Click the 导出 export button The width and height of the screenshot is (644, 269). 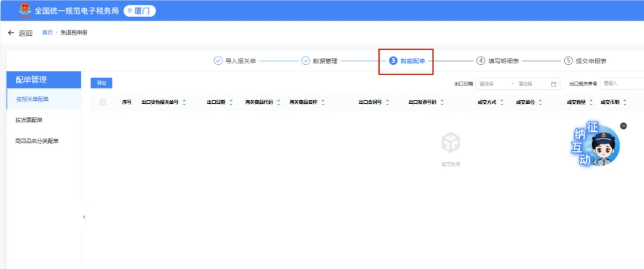click(101, 83)
